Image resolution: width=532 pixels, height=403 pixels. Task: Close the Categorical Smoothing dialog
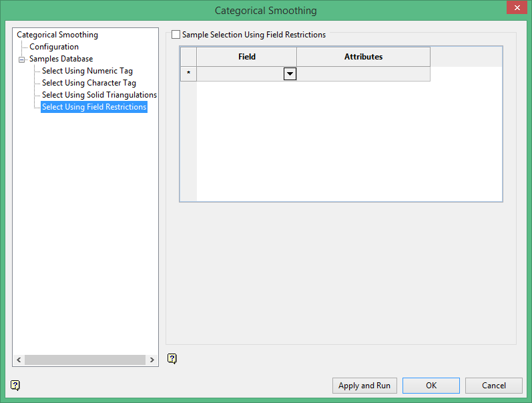517,7
